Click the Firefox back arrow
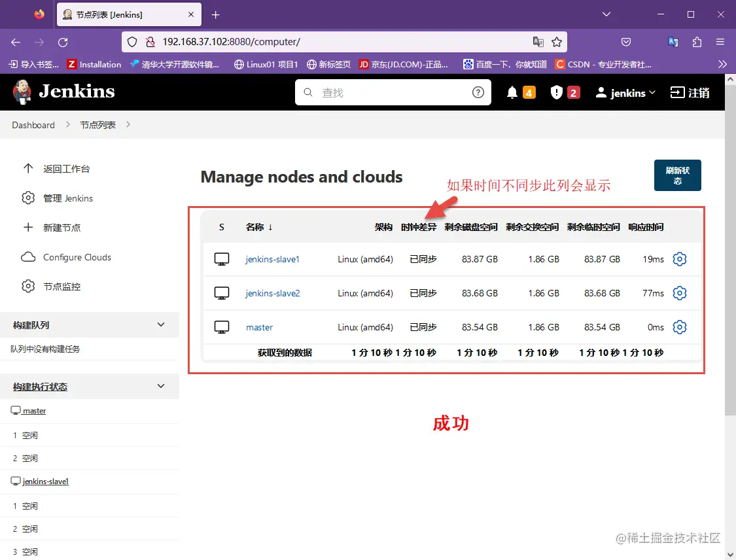736x560 pixels. pos(16,43)
